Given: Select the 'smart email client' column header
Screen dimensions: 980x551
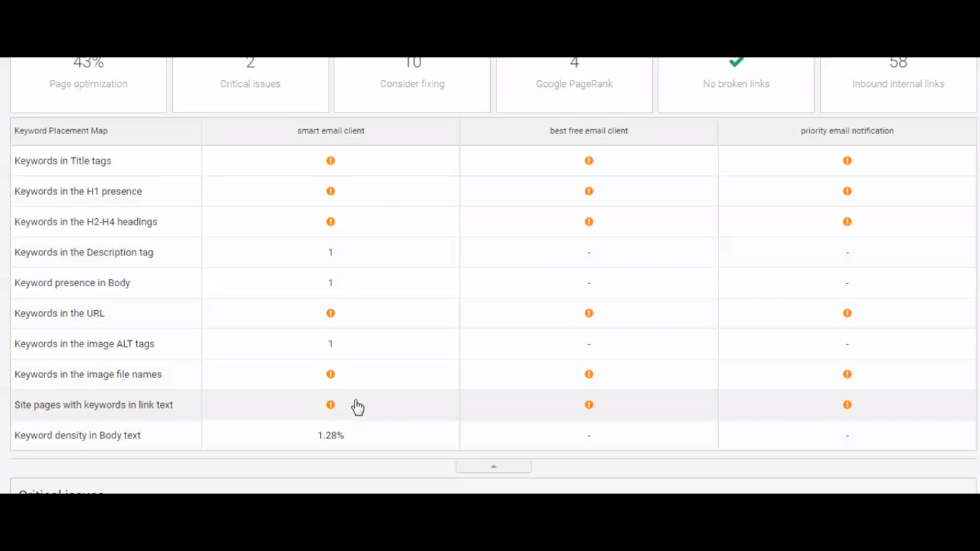Looking at the screenshot, I should (x=331, y=131).
